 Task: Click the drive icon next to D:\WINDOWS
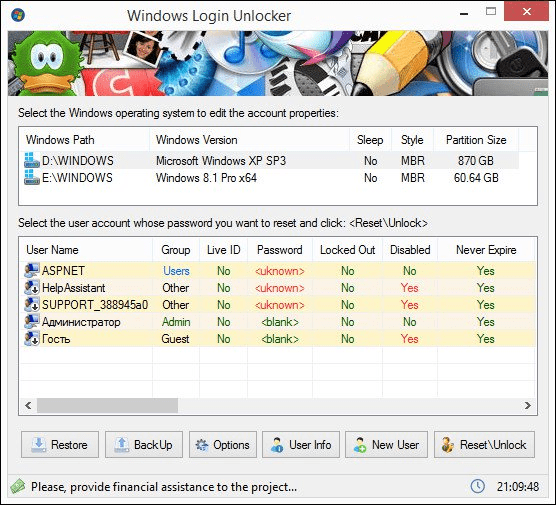pyautogui.click(x=32, y=160)
